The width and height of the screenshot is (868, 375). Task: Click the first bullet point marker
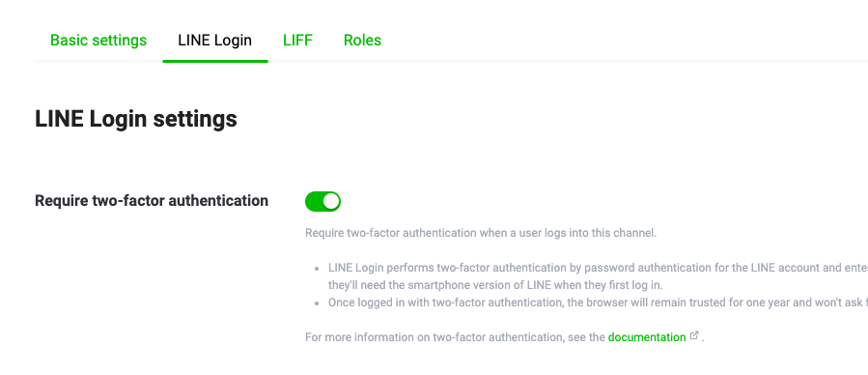click(x=317, y=268)
